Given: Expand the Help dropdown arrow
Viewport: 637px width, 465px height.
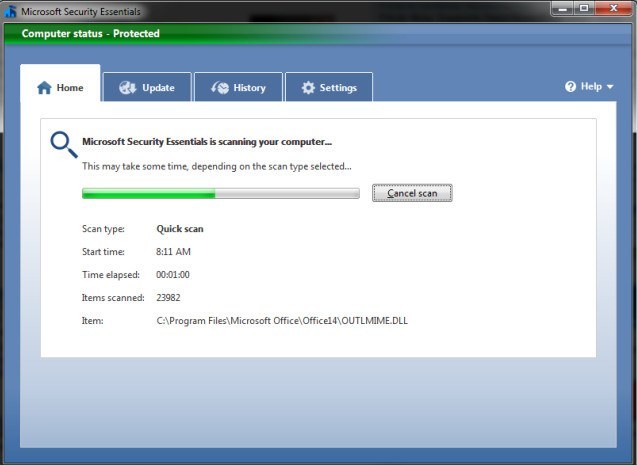Looking at the screenshot, I should [x=610, y=87].
